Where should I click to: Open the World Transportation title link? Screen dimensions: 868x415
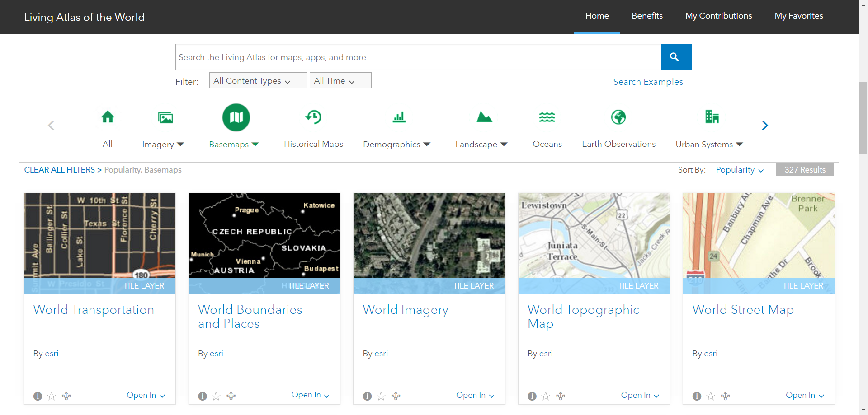pyautogui.click(x=94, y=310)
